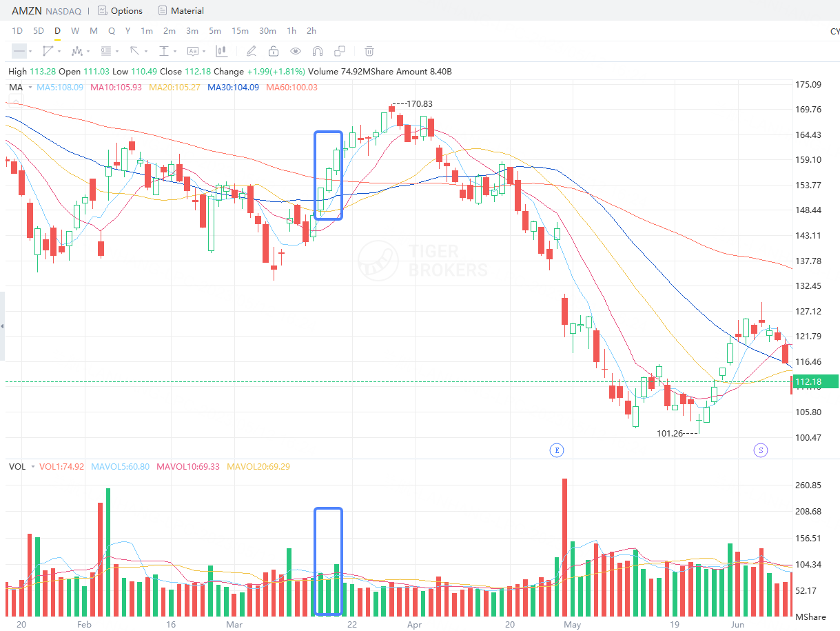The width and height of the screenshot is (840, 631).
Task: Open the line tool dropdown arrow
Action: 30,52
